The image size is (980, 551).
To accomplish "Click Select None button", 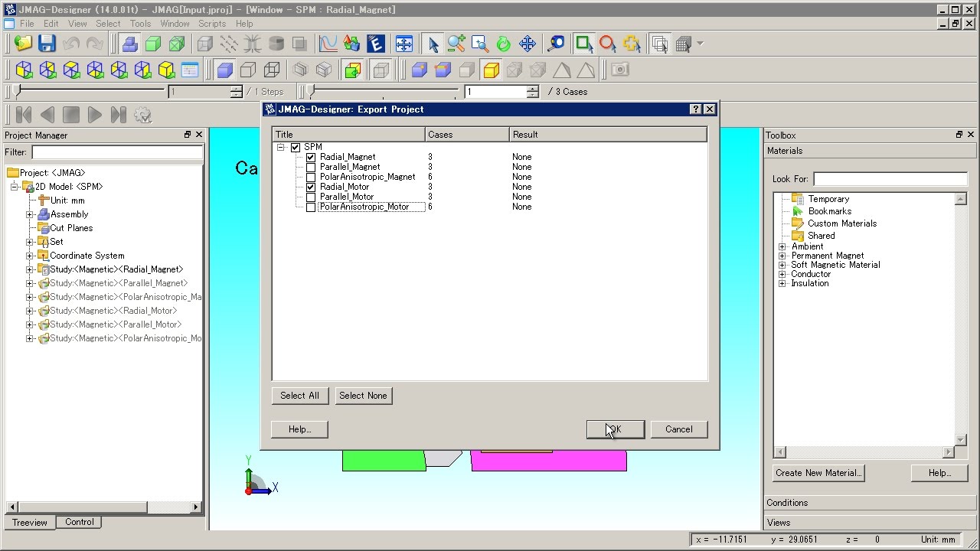I will point(364,396).
